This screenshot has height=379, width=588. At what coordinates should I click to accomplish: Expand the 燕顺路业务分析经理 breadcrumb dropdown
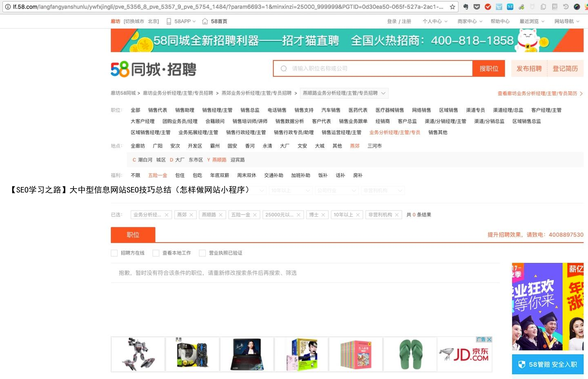[x=383, y=93]
